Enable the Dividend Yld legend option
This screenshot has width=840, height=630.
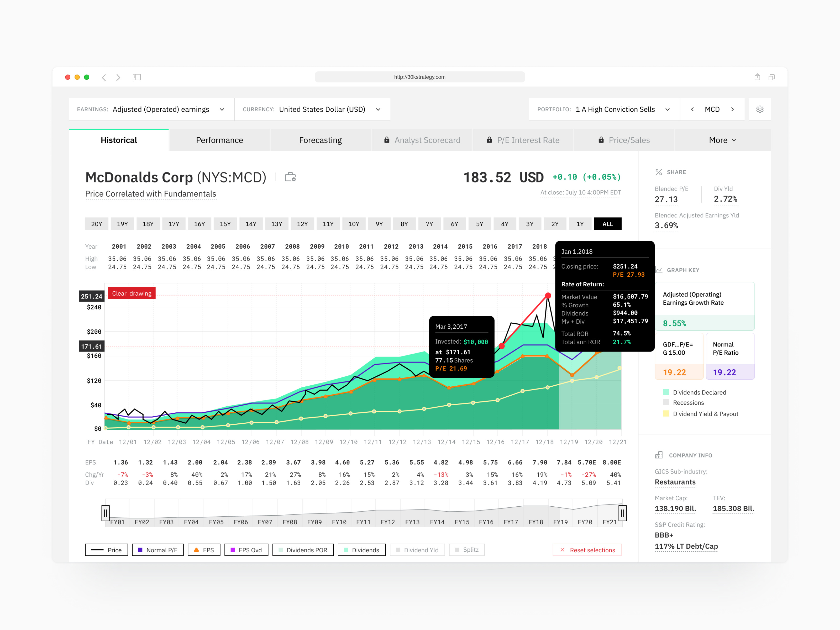point(417,549)
